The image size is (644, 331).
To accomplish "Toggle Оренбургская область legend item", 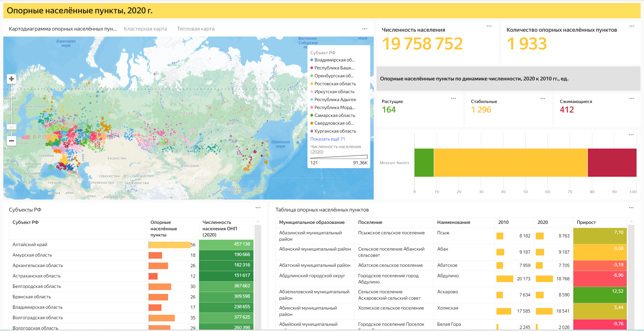I will 332,76.
